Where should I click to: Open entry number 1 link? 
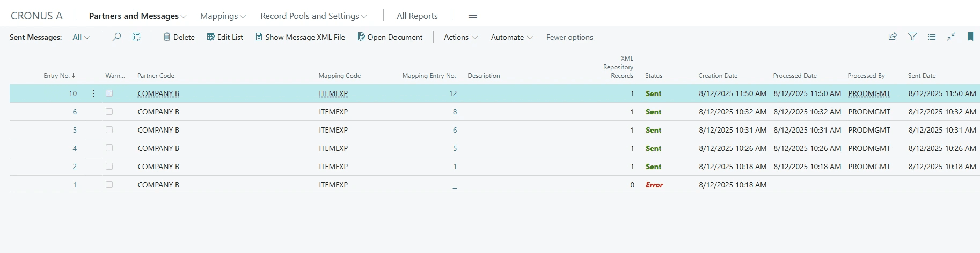75,185
